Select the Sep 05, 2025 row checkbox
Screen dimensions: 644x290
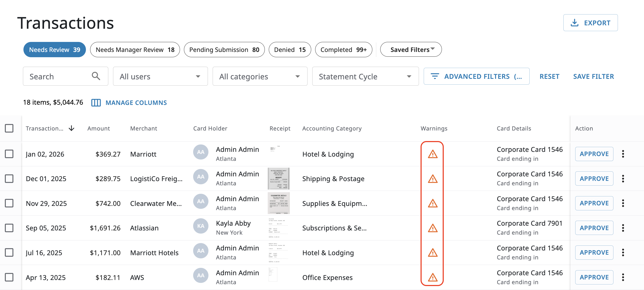point(9,228)
